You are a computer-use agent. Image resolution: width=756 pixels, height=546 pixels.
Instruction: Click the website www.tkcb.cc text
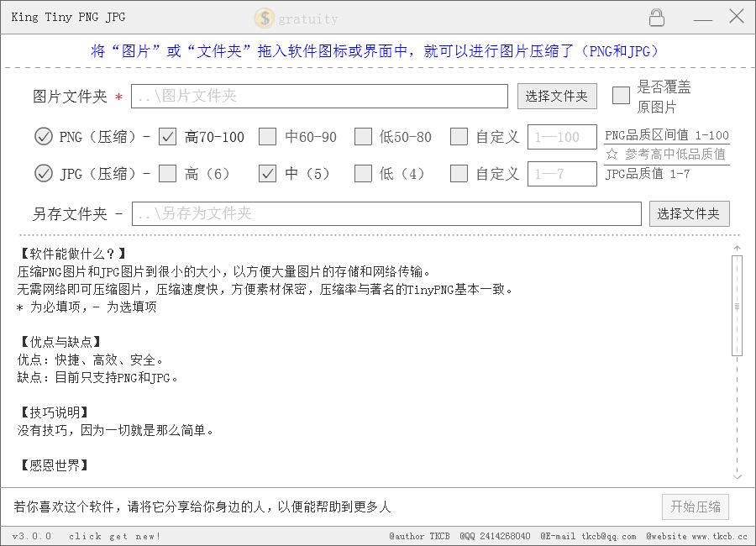[x=696, y=537]
